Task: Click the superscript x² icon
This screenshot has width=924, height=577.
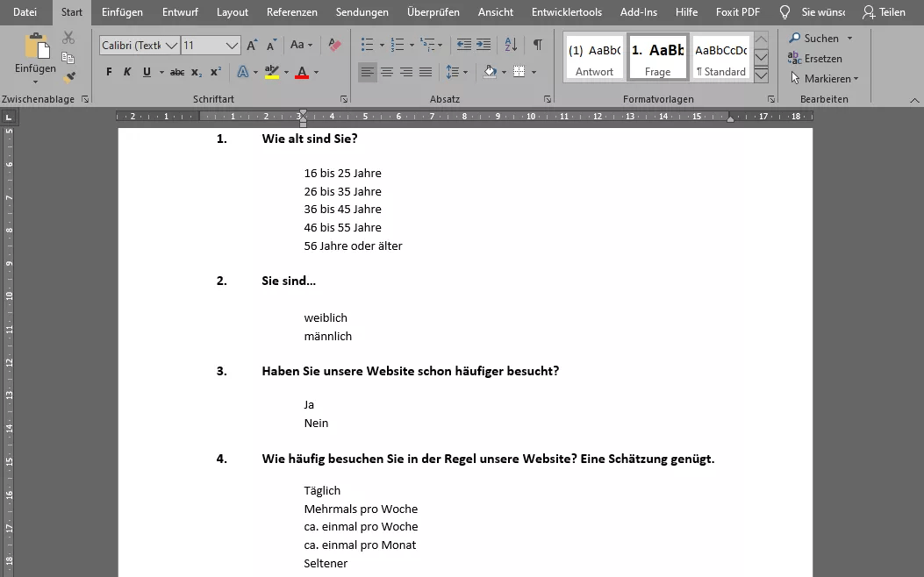Action: (x=215, y=72)
